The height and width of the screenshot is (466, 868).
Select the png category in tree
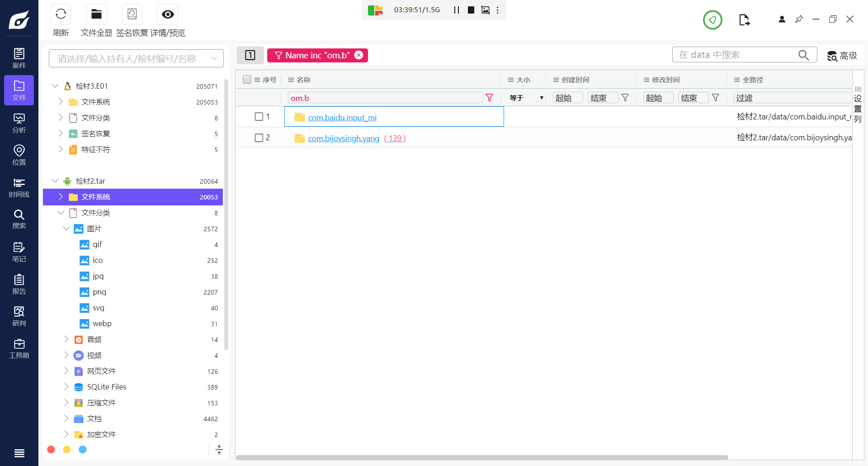pos(99,292)
